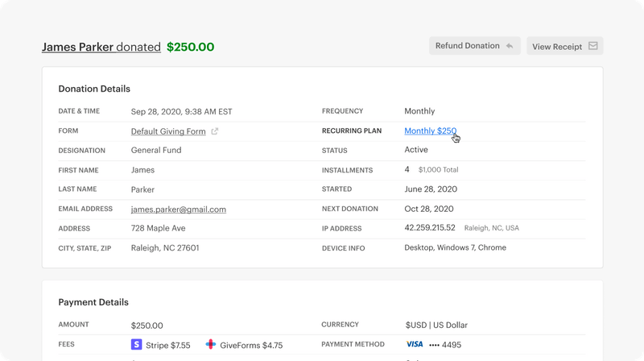
Task: Click the Payment Details heading
Action: pyautogui.click(x=93, y=302)
